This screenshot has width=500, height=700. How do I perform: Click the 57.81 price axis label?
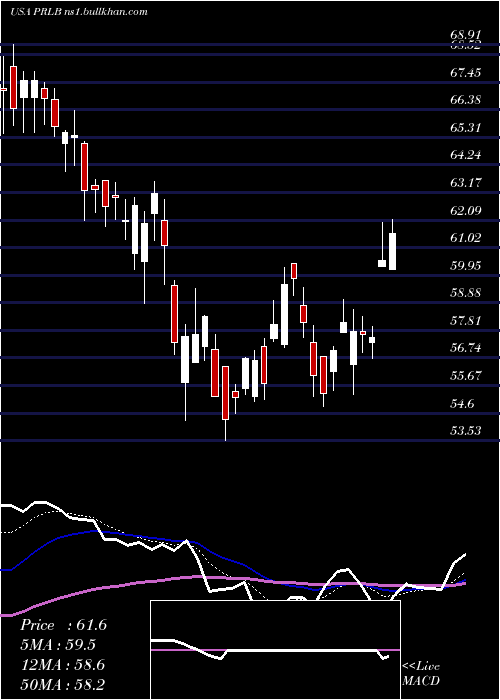coord(467,321)
